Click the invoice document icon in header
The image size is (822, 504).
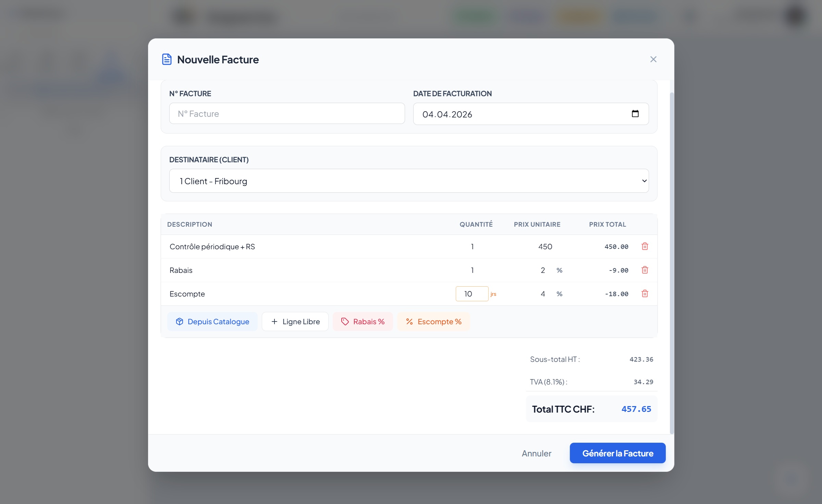(167, 59)
